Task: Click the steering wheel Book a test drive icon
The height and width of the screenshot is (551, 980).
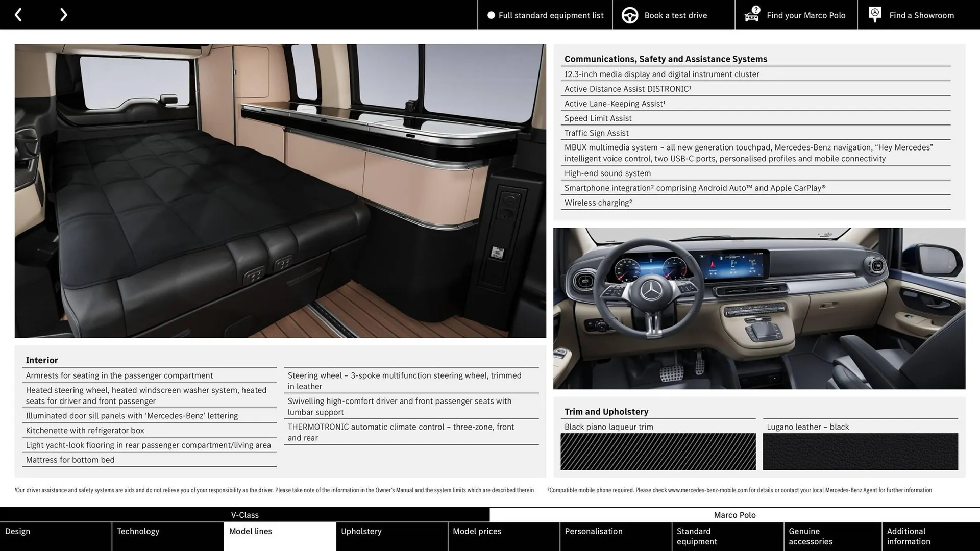Action: tap(630, 15)
